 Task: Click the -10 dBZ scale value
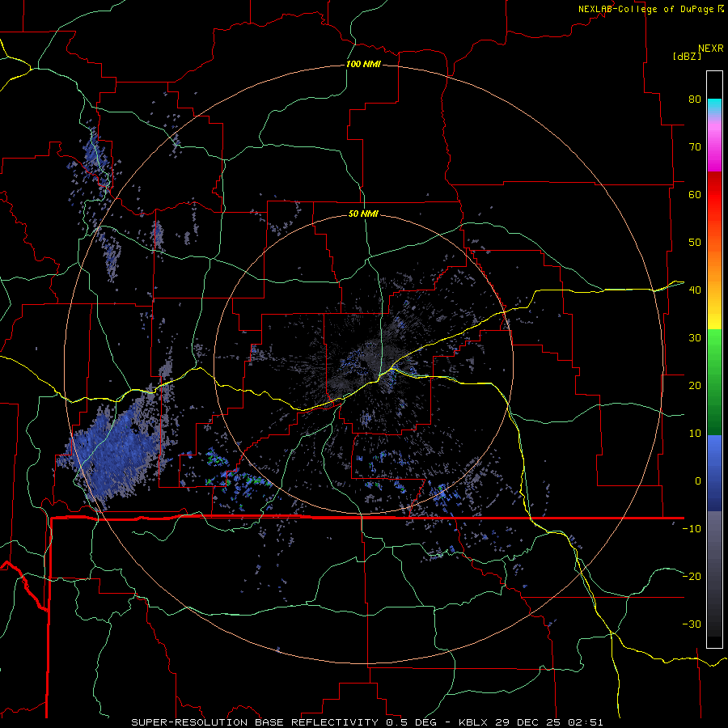pos(692,529)
